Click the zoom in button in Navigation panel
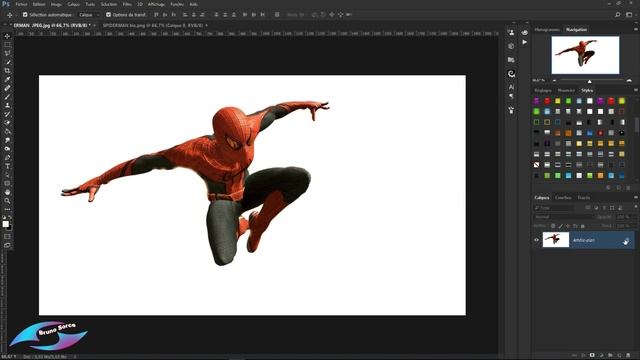 click(629, 80)
